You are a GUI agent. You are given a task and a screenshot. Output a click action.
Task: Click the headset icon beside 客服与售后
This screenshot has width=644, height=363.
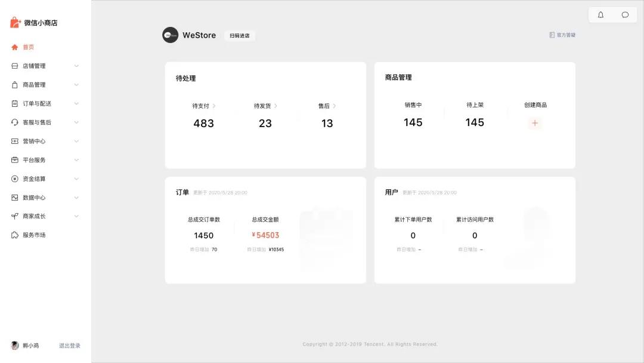tap(15, 122)
